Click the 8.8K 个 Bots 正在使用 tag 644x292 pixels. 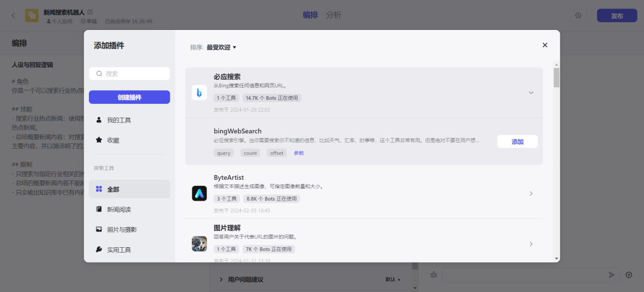coord(271,199)
